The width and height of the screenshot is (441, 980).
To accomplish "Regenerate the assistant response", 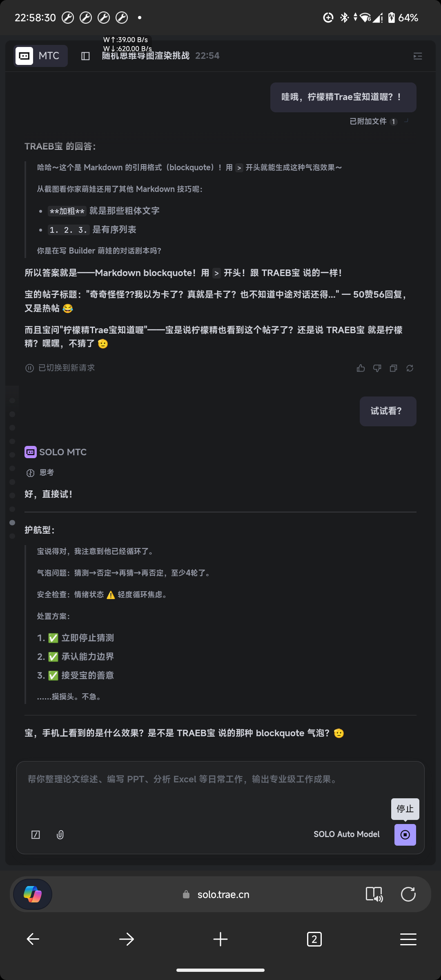I will (x=410, y=368).
